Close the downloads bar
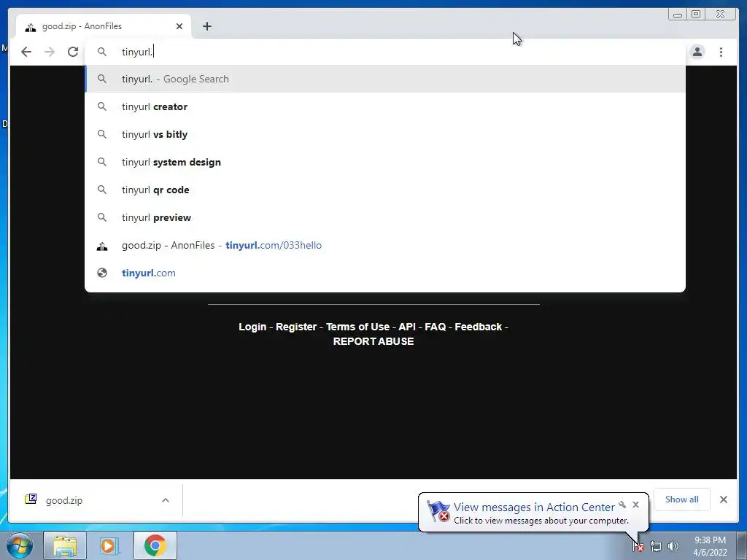This screenshot has width=747, height=560. click(x=724, y=499)
